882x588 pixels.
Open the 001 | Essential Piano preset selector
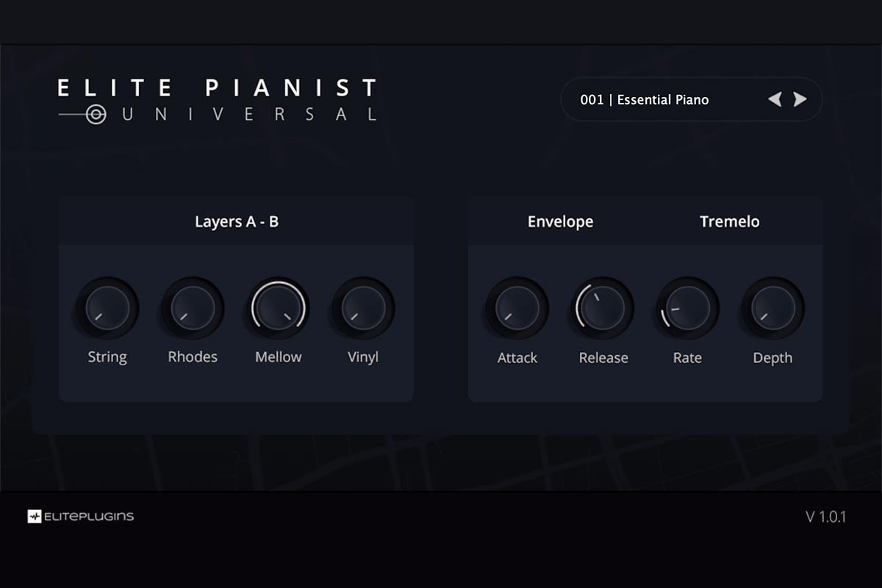click(691, 99)
